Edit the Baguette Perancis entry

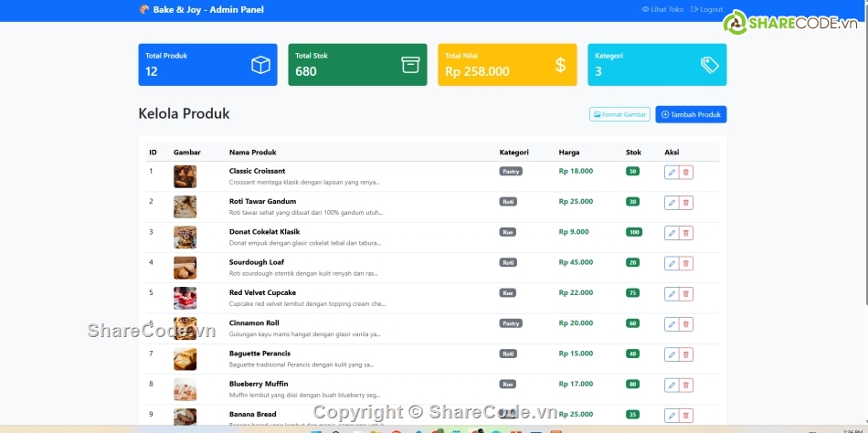pos(672,354)
